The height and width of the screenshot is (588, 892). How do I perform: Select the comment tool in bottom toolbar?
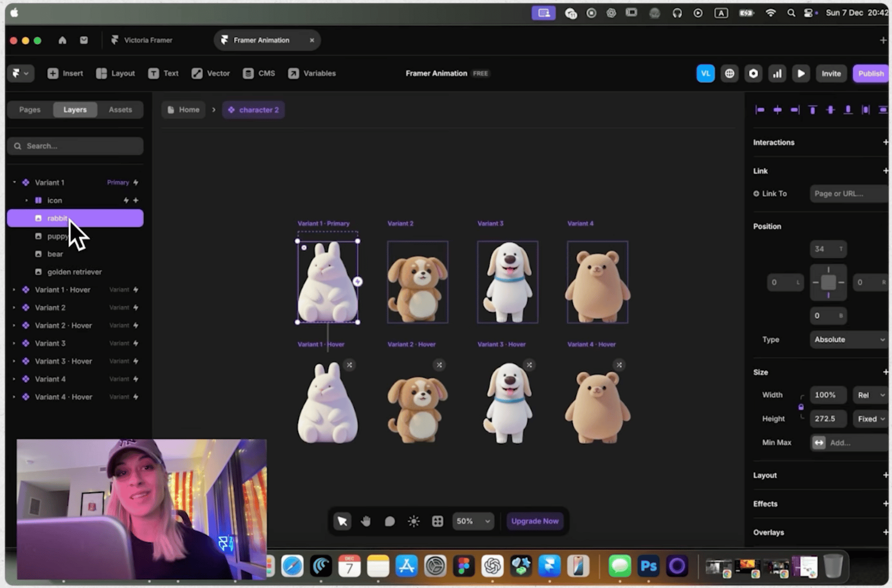[390, 521]
